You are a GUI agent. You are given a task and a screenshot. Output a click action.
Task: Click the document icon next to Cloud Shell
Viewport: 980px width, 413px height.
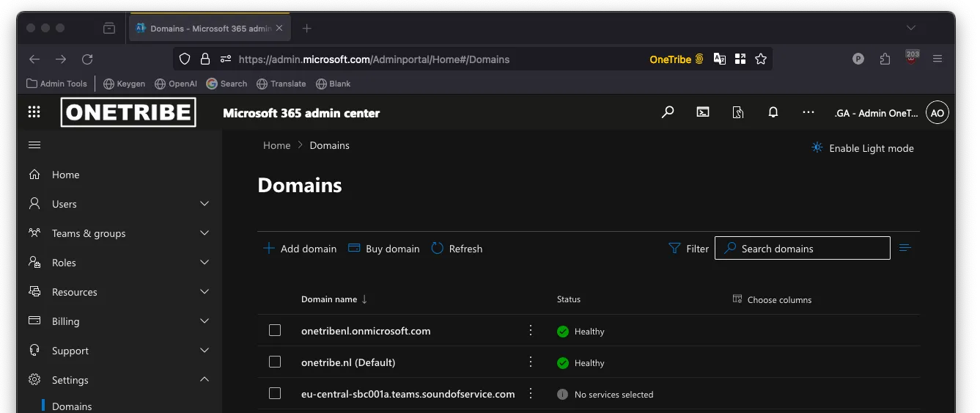(738, 112)
